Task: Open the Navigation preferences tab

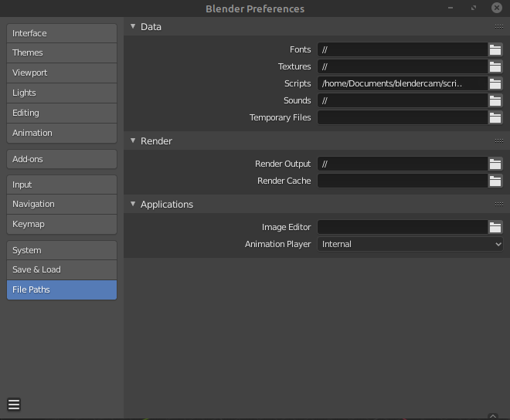Action: tap(62, 204)
